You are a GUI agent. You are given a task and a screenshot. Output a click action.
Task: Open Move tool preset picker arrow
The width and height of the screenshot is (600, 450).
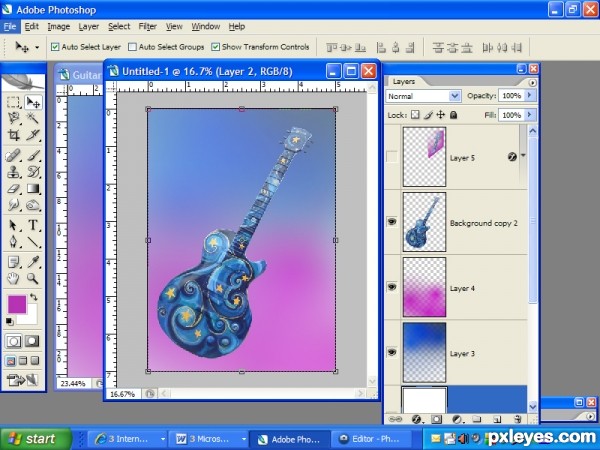[37, 48]
